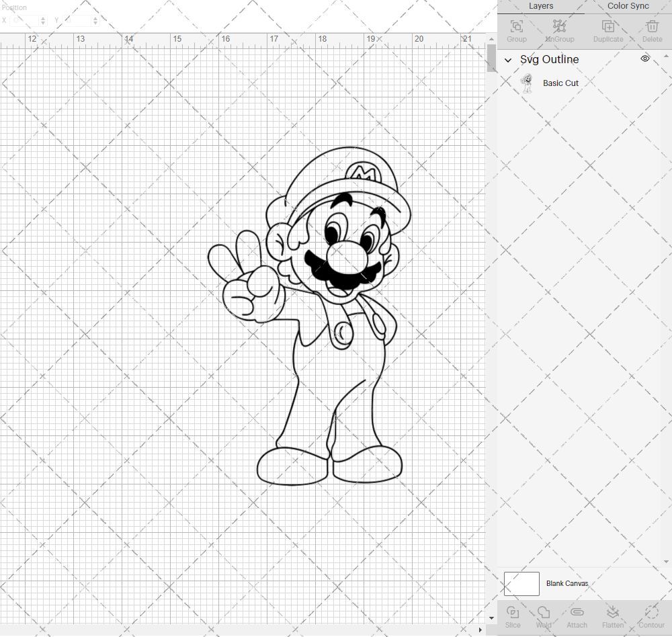Open the Blank Canvas color swatch
Image resolution: width=672 pixels, height=637 pixels.
(x=521, y=583)
